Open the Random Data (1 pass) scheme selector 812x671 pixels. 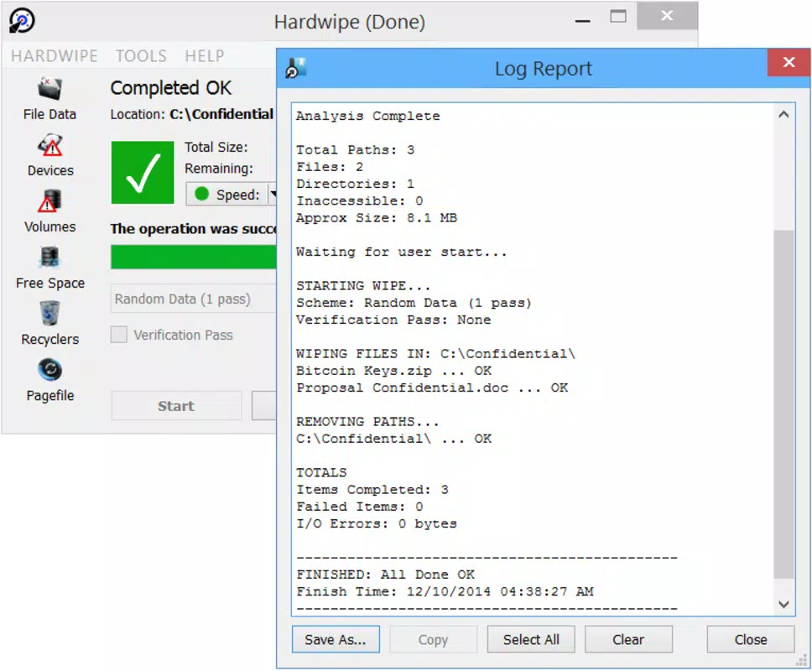pos(194,299)
